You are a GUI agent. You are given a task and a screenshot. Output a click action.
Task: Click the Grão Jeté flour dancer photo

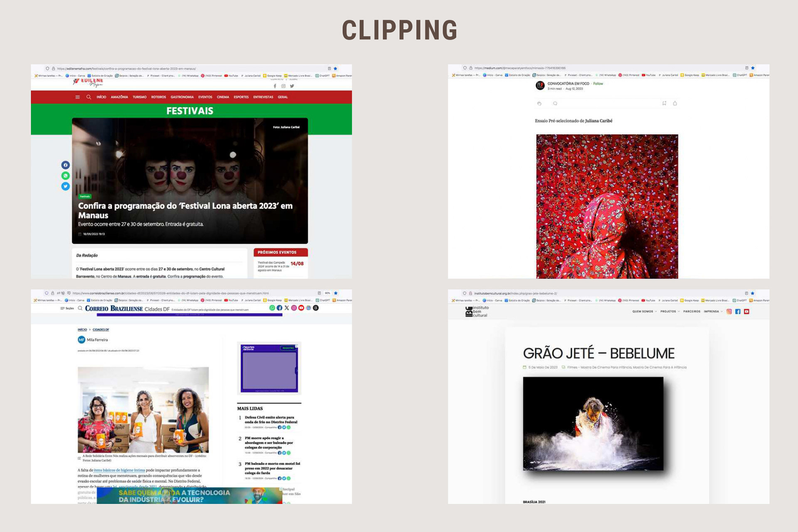tap(593, 424)
